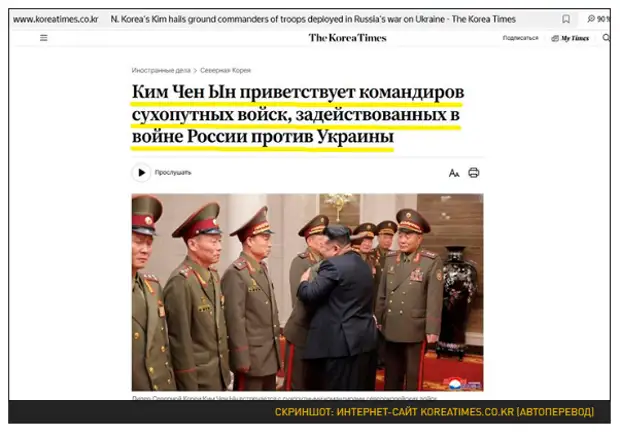Open Иностранные дела breadcrumb
The height and width of the screenshot is (436, 620).
161,70
